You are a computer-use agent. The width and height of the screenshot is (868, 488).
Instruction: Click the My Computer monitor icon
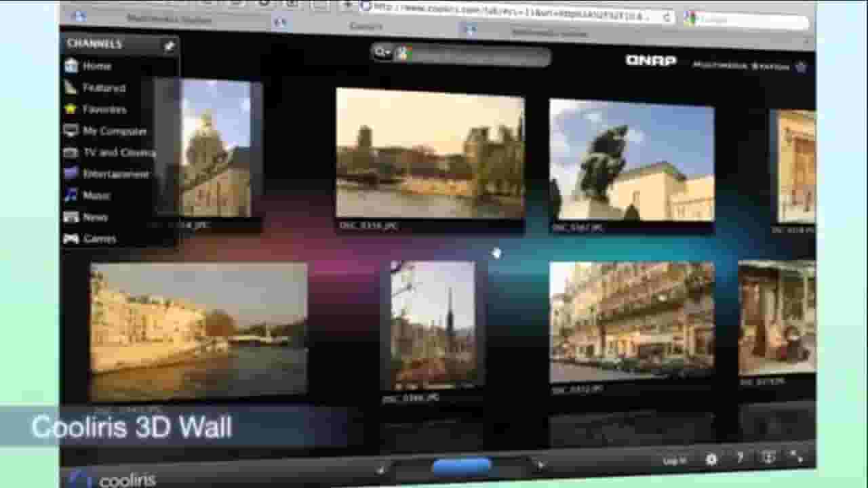click(x=71, y=131)
